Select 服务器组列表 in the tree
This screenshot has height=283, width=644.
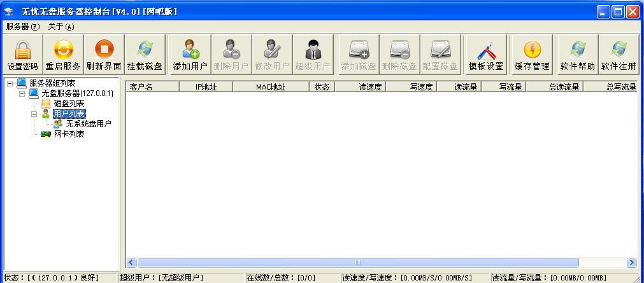(x=52, y=83)
